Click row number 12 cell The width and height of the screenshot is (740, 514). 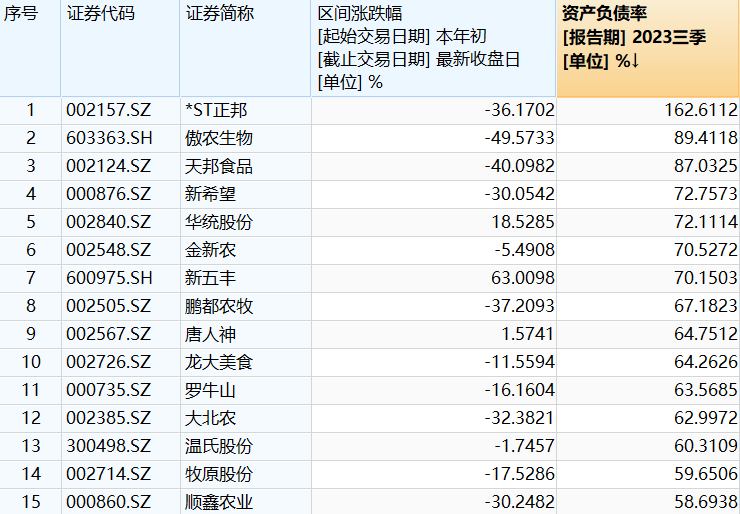tap(30, 418)
